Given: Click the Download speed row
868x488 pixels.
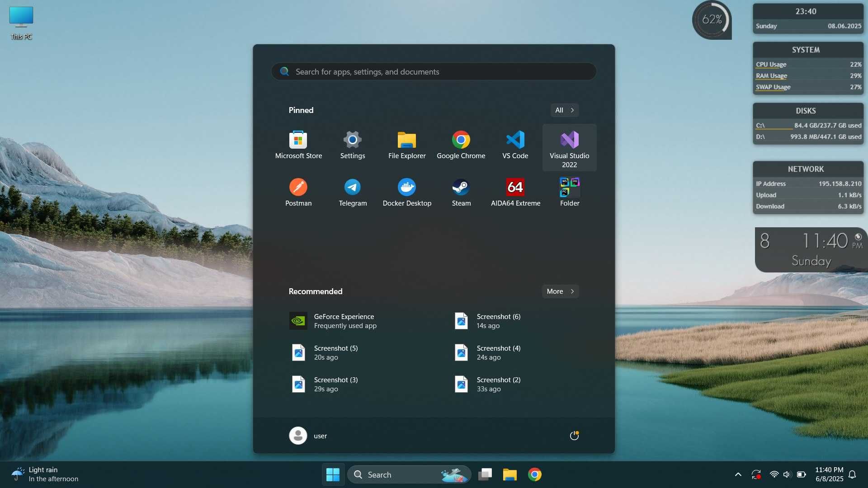Looking at the screenshot, I should [808, 206].
